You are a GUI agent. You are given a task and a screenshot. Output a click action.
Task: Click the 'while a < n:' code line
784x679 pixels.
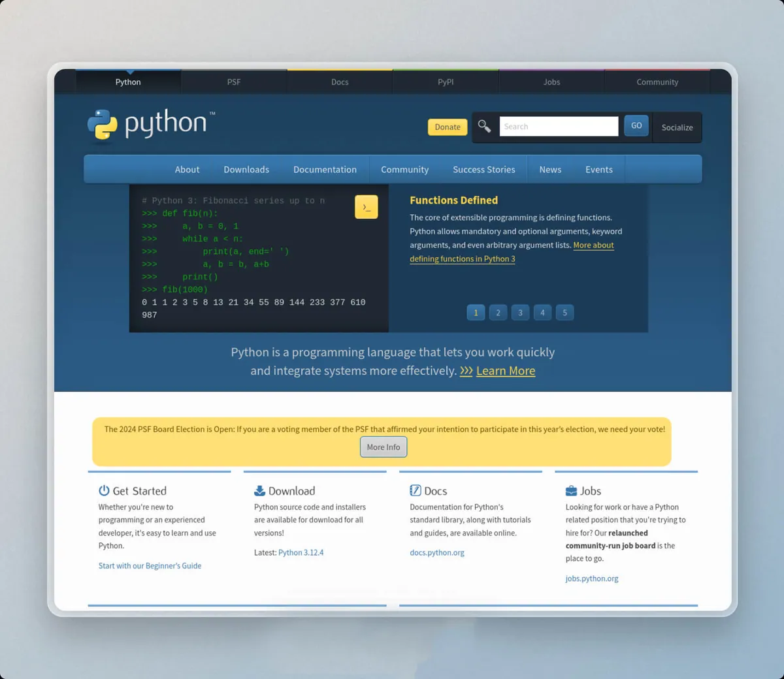[x=193, y=239]
